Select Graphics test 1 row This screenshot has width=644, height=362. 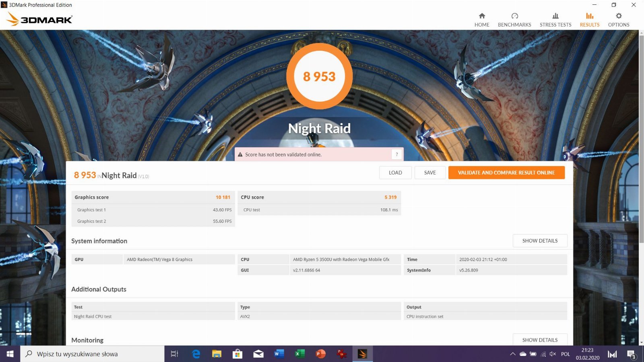153,210
